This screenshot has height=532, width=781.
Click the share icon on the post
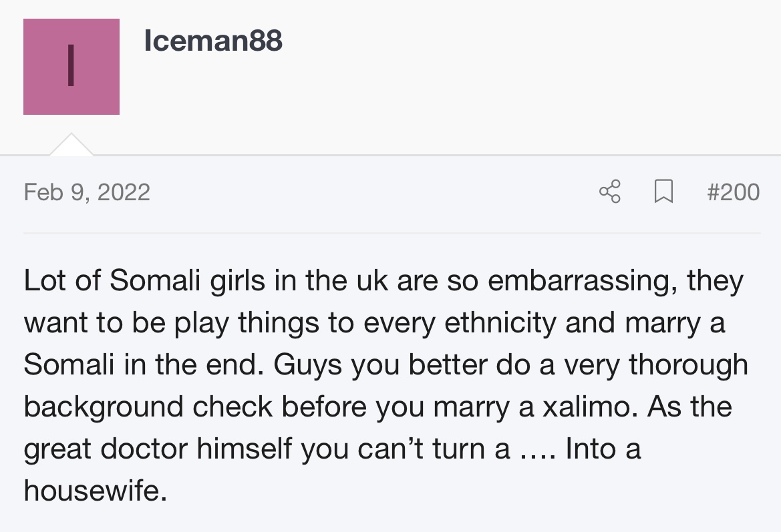[x=610, y=192]
